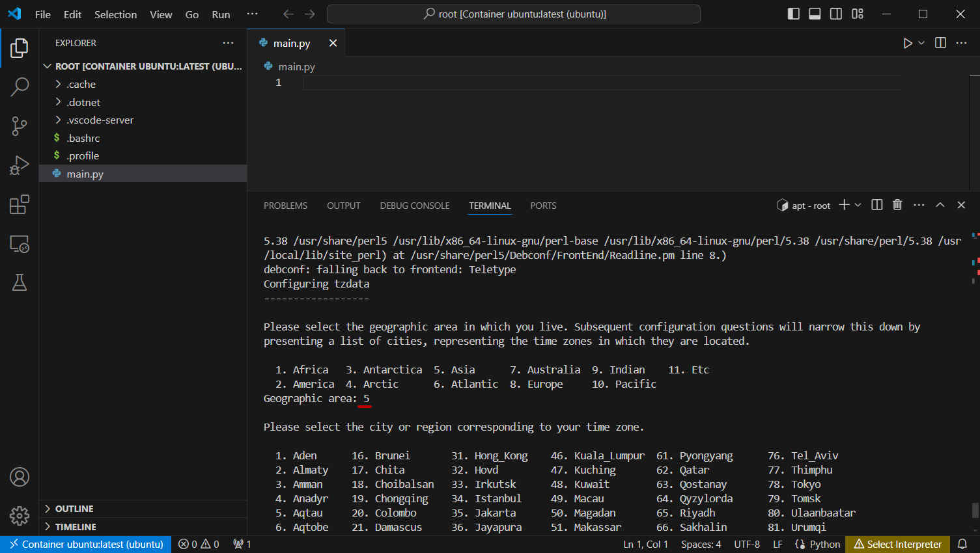This screenshot has height=553, width=980.
Task: Go back in navigation history
Action: tap(288, 14)
